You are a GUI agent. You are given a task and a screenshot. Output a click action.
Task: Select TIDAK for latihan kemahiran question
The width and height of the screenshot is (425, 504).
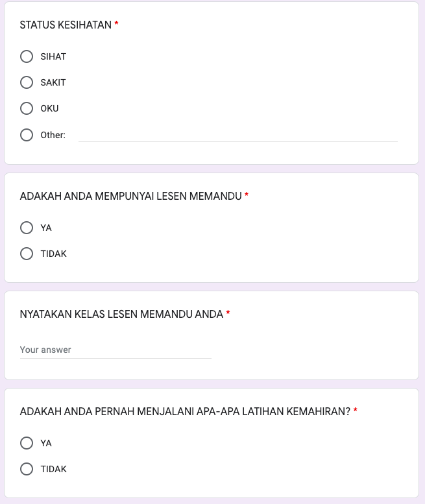(27, 469)
